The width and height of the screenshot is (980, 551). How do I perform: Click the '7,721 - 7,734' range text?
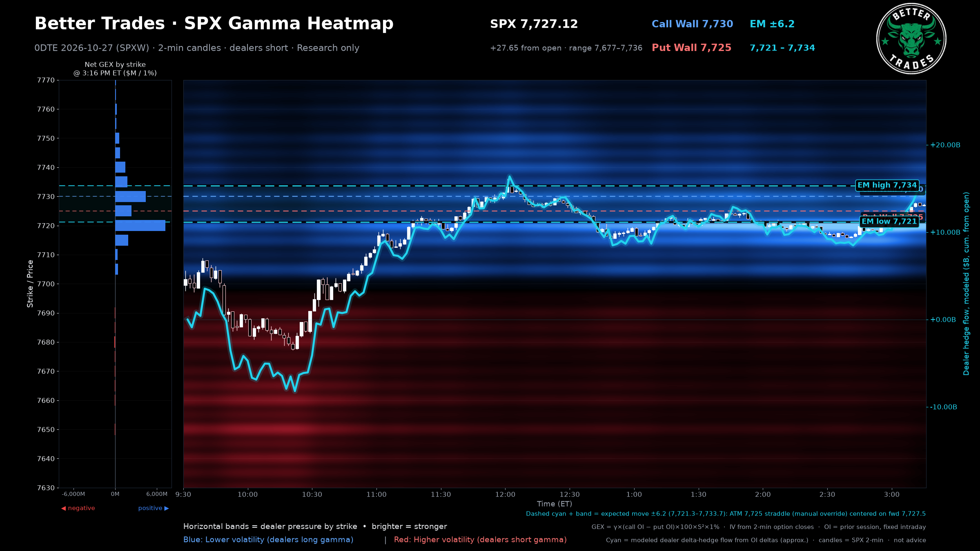(x=782, y=48)
